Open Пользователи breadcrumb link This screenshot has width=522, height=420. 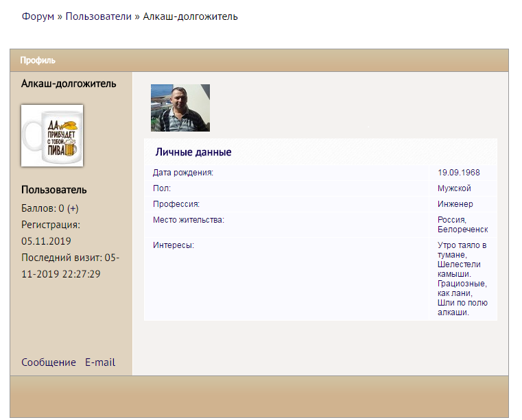coord(98,16)
